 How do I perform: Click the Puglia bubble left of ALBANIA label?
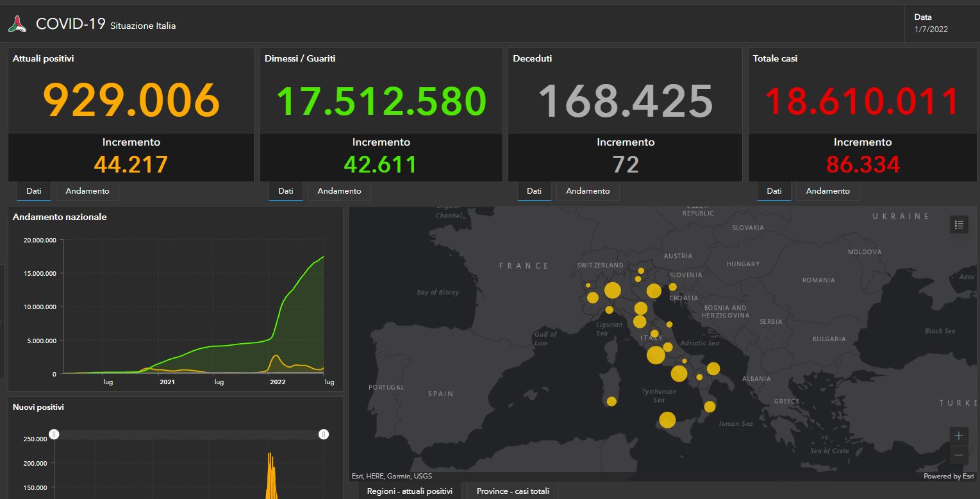coord(713,369)
